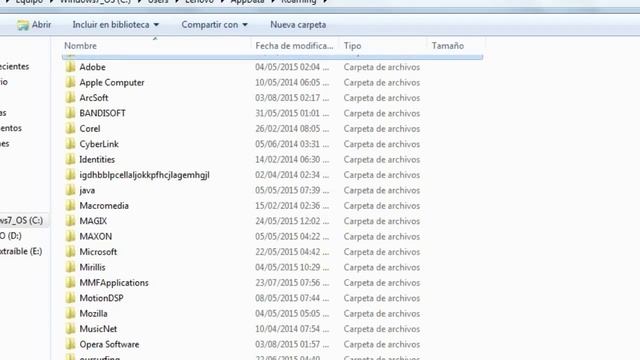
Task: Click the MMFApplications folder name
Action: point(114,282)
